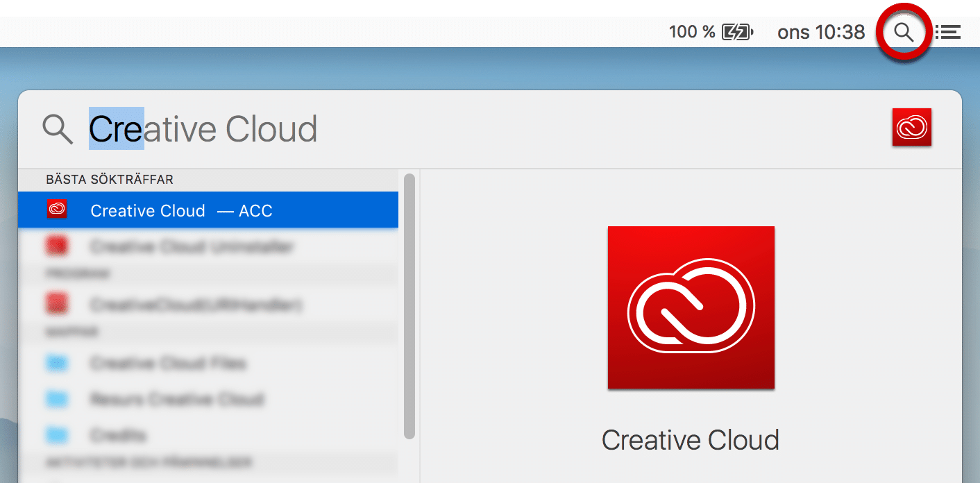Open Notification Center list icon
The width and height of the screenshot is (980, 483).
pyautogui.click(x=947, y=32)
